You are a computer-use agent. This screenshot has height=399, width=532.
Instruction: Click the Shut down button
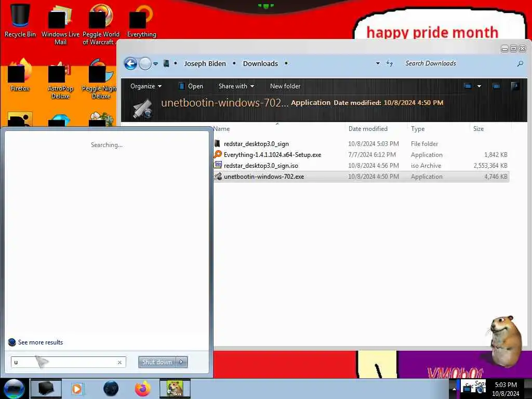pos(157,362)
